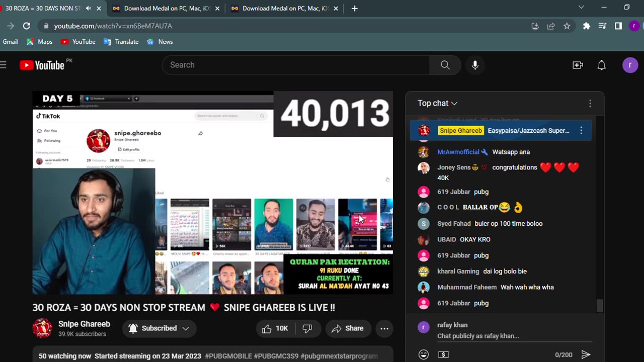Open YouTube bookmark
This screenshot has height=362, width=644.
pos(78,42)
